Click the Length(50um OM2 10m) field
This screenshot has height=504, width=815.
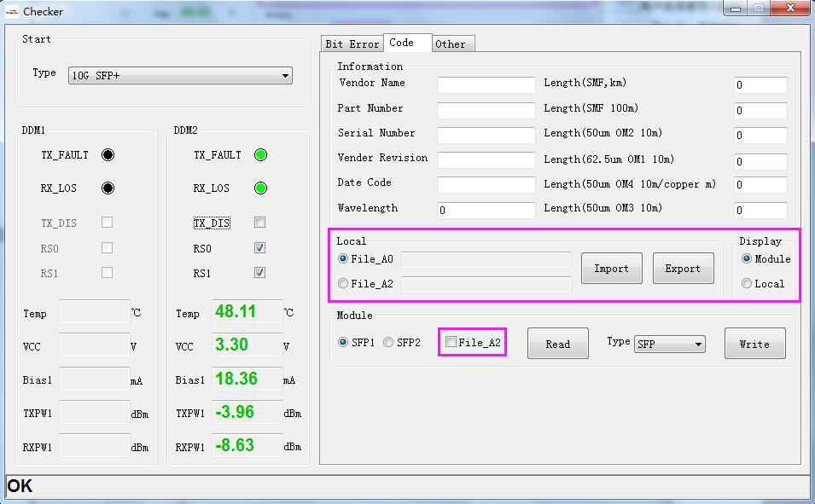(760, 135)
